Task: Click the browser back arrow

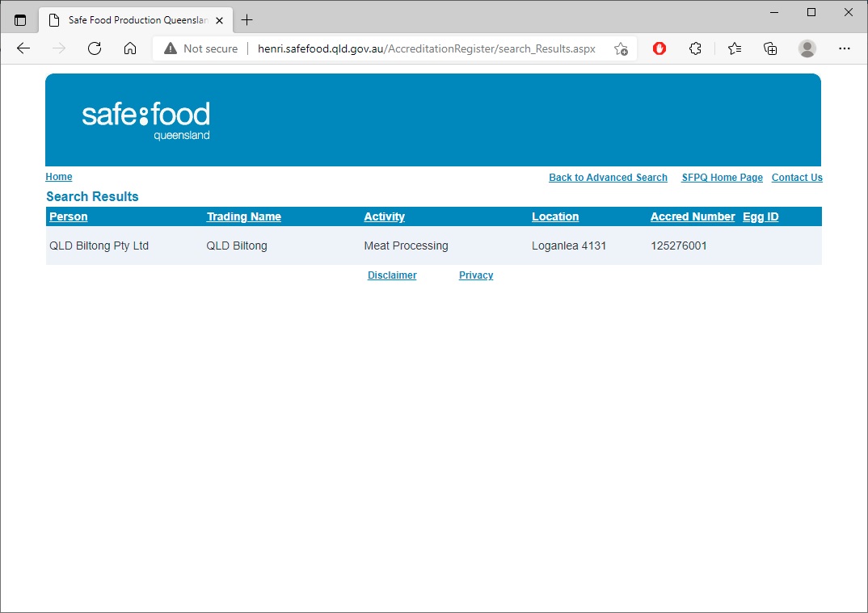Action: click(23, 48)
